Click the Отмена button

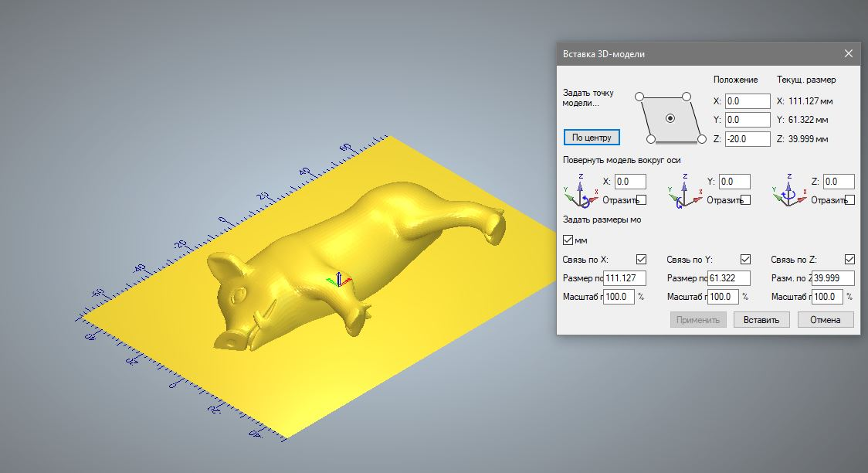[826, 319]
